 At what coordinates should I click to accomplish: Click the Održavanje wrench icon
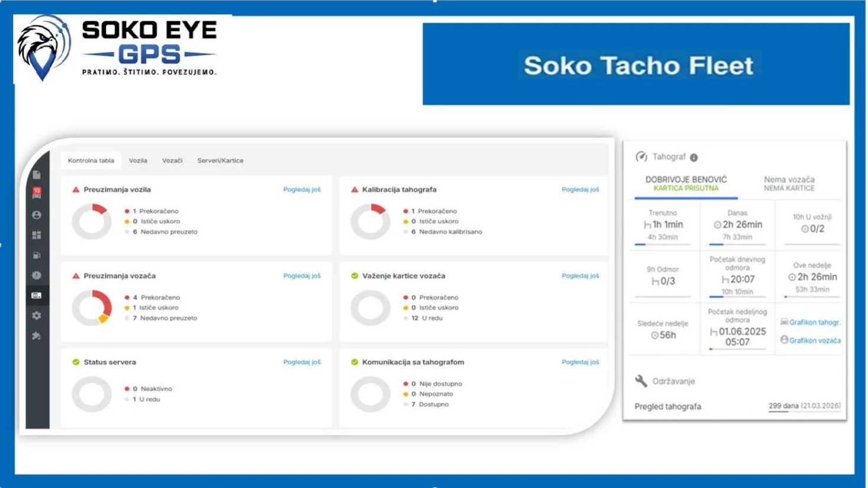point(641,381)
